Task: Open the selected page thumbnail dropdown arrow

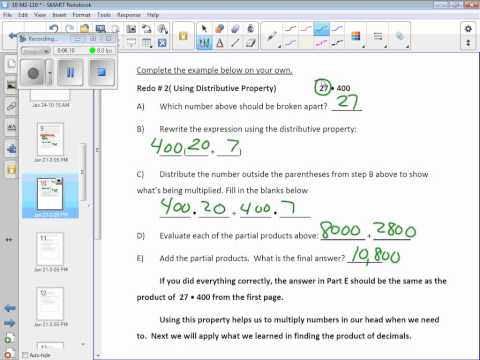Action: coord(59,181)
